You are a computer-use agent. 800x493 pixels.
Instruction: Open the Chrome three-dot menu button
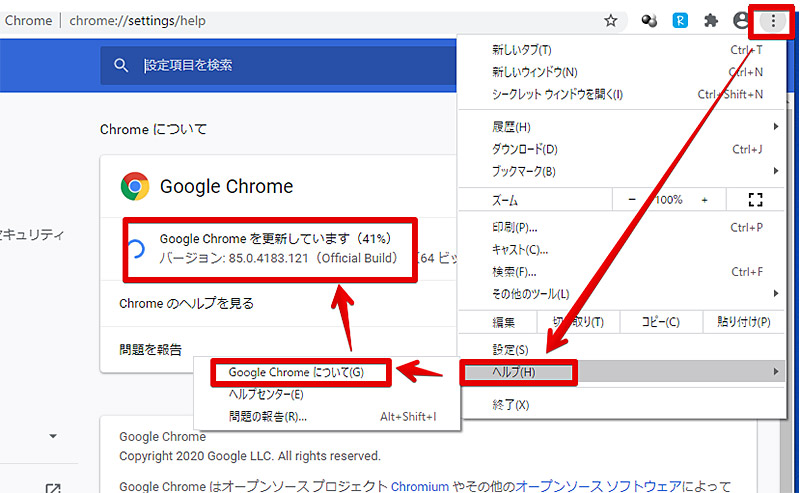773,21
